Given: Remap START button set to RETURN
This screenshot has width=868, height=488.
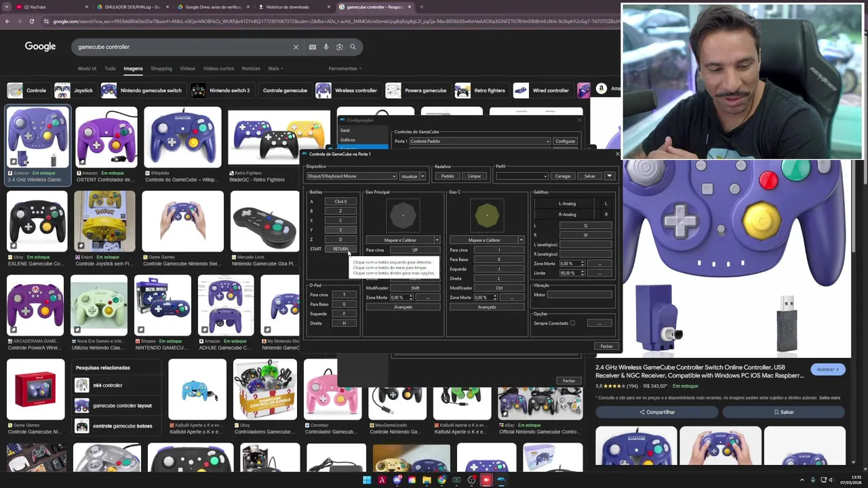Looking at the screenshot, I should coord(340,249).
